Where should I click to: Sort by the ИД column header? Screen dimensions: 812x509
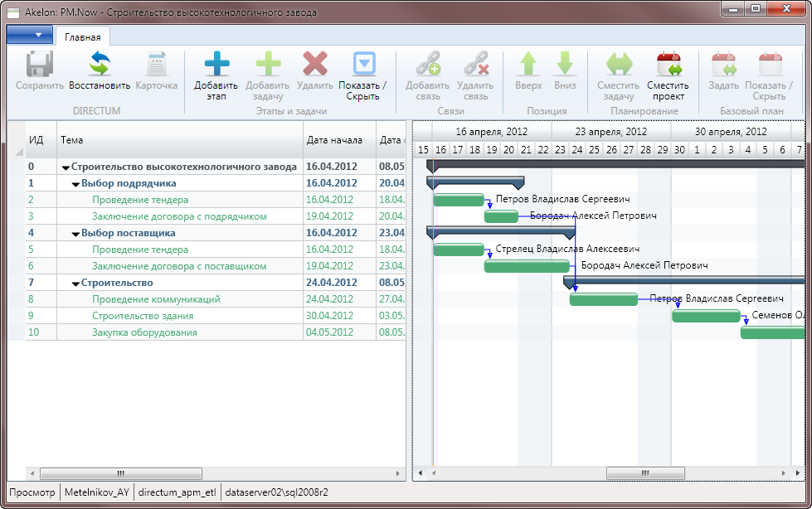(x=41, y=140)
